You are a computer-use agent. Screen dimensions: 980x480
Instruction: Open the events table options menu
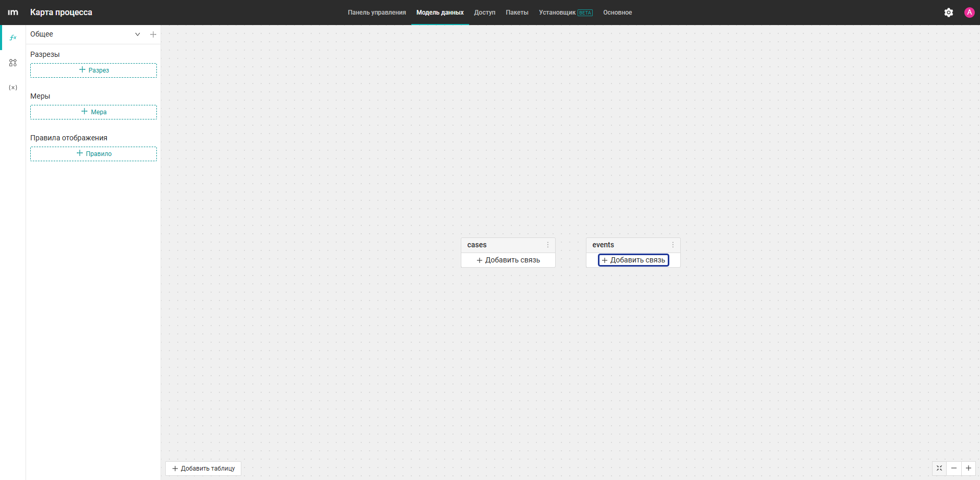pyautogui.click(x=673, y=245)
